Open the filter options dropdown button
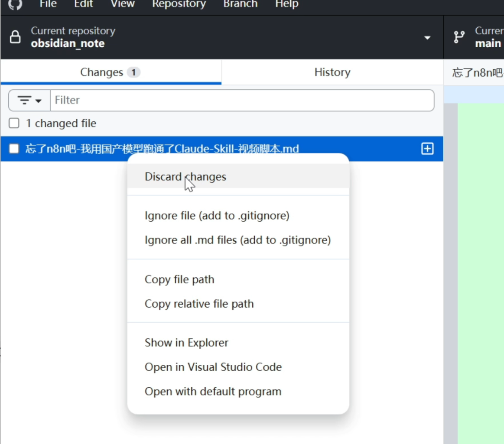The image size is (504, 444). (29, 100)
